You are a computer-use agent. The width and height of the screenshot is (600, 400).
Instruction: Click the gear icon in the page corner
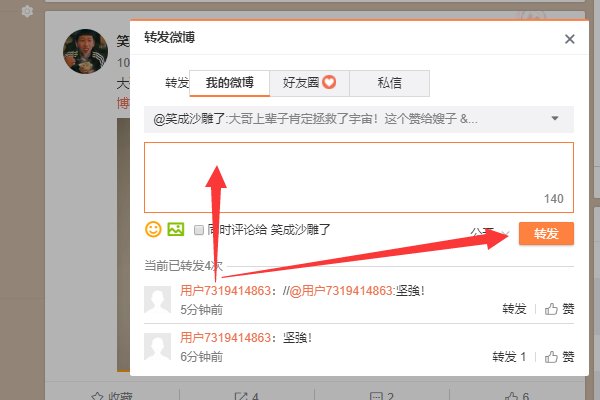(x=27, y=11)
